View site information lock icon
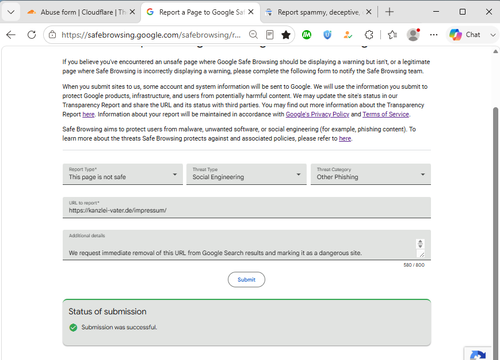 tap(52, 35)
